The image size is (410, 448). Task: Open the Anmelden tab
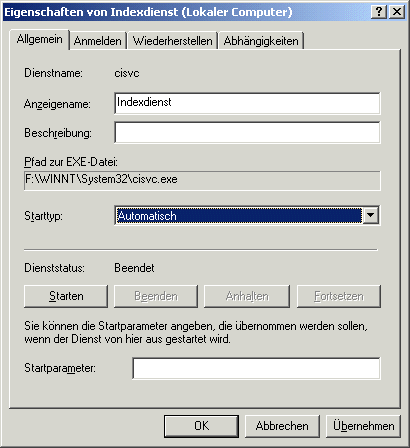98,41
